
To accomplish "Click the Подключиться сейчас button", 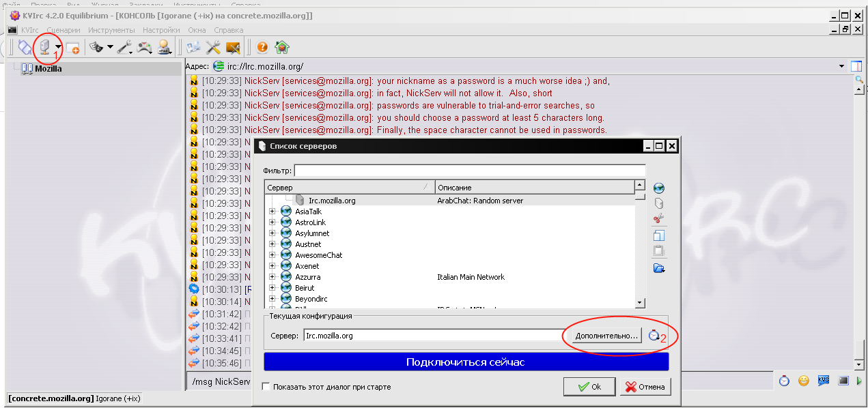I will pos(466,362).
